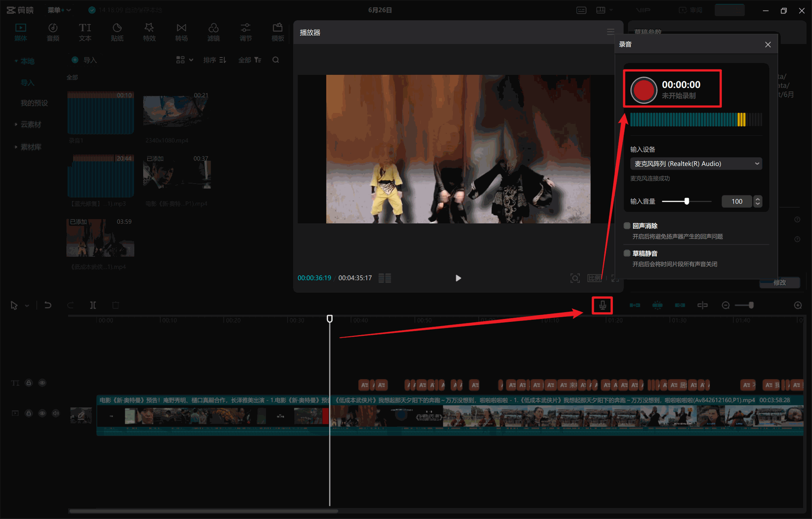Viewport: 812px width, 519px height.
Task: Edit the input volume value field showing 100
Action: pyautogui.click(x=737, y=201)
